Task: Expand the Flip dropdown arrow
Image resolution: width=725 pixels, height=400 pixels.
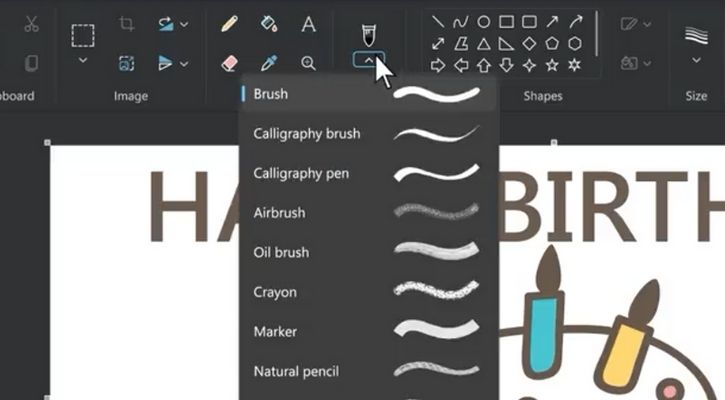Action: coord(184,64)
